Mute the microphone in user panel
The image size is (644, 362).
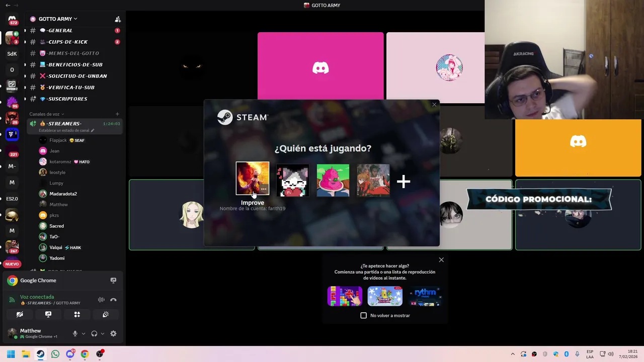coord(75,333)
